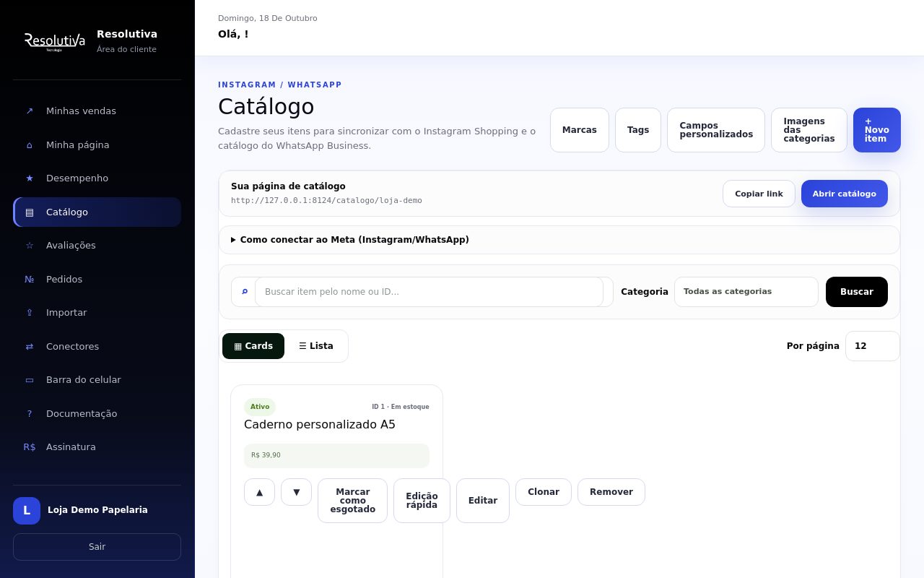The image size is (924, 578).
Task: Click the swap arrows icon beside Conectores
Action: 30,347
